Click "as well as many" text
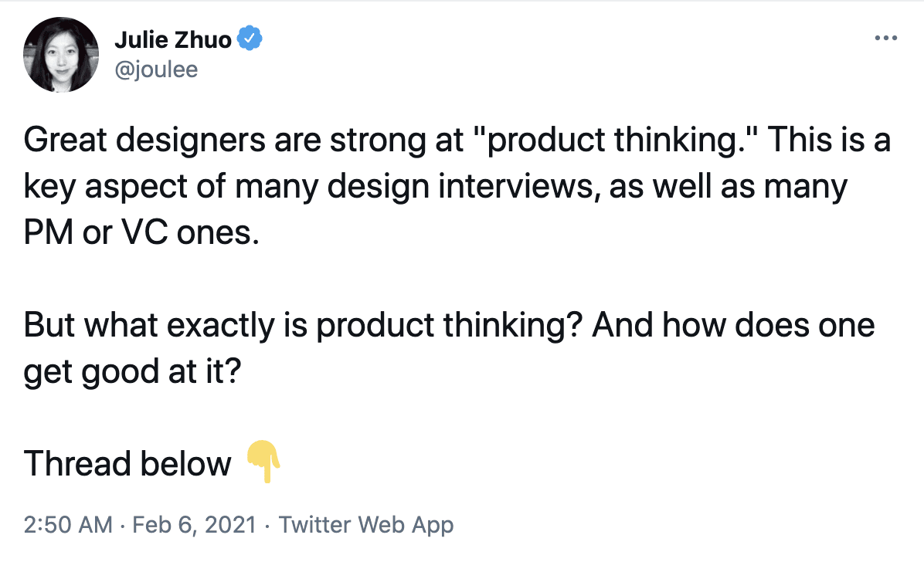 [x=729, y=186]
